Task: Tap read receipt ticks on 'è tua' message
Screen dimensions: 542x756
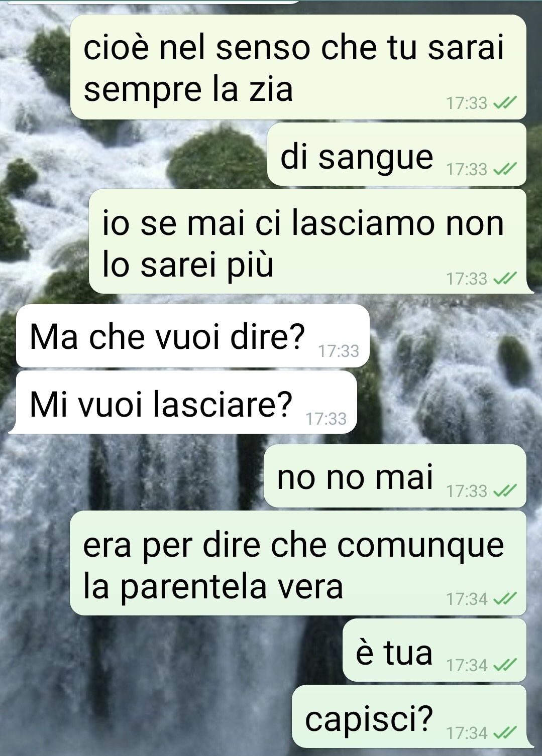Action: point(504,666)
